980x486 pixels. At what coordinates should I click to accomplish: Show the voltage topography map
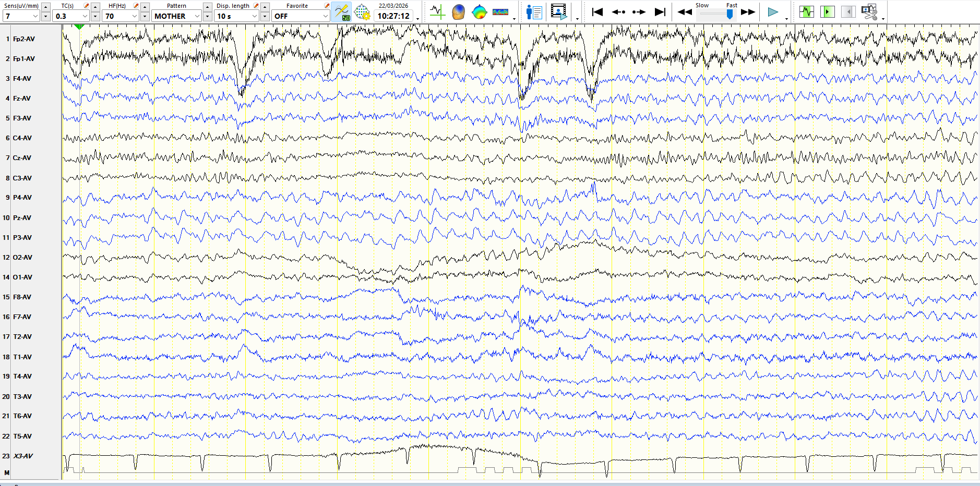click(x=479, y=12)
